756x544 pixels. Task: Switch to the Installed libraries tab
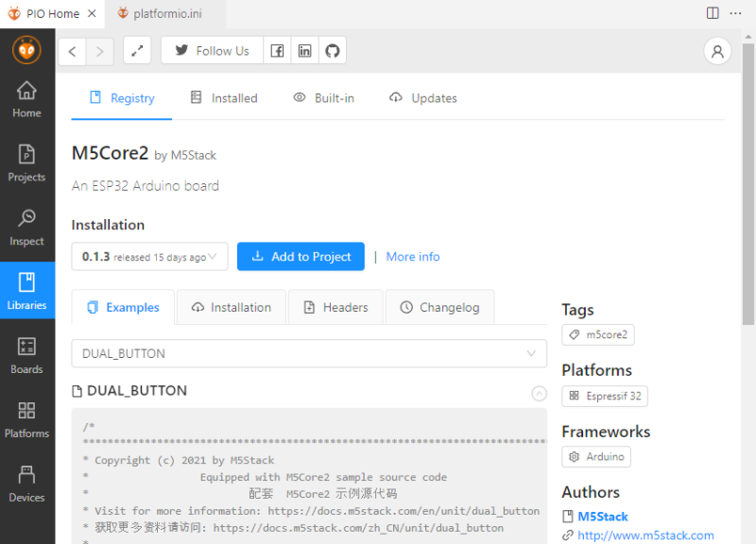[x=233, y=97]
